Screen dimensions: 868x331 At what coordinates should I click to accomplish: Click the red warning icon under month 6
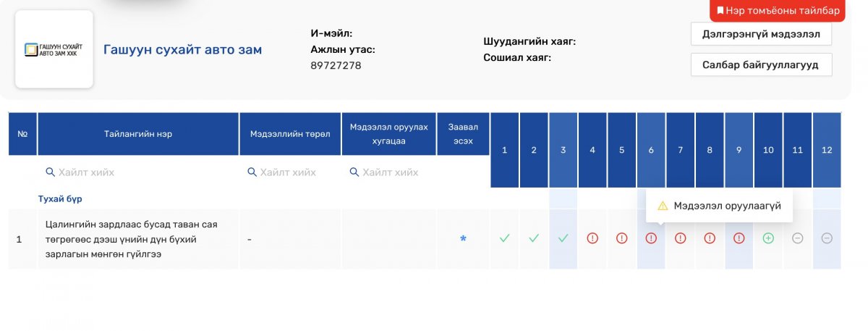651,238
